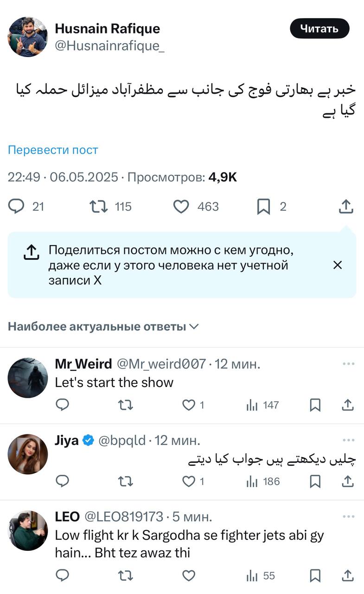Image resolution: width=364 pixels, height=594 pixels.
Task: Share the main post via share icon
Action: pos(346,207)
